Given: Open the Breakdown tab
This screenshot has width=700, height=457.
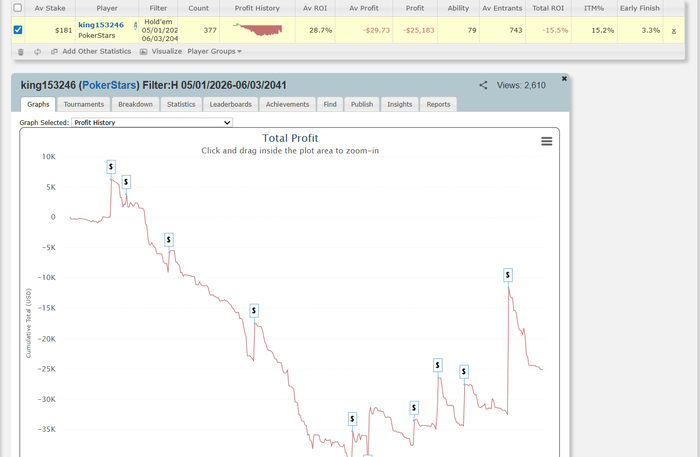Looking at the screenshot, I should tap(135, 104).
